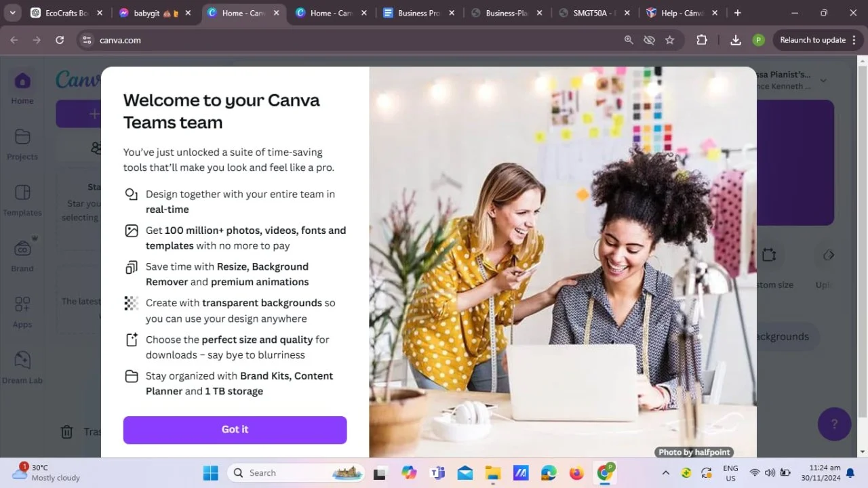Open a new browser tab

point(738,13)
